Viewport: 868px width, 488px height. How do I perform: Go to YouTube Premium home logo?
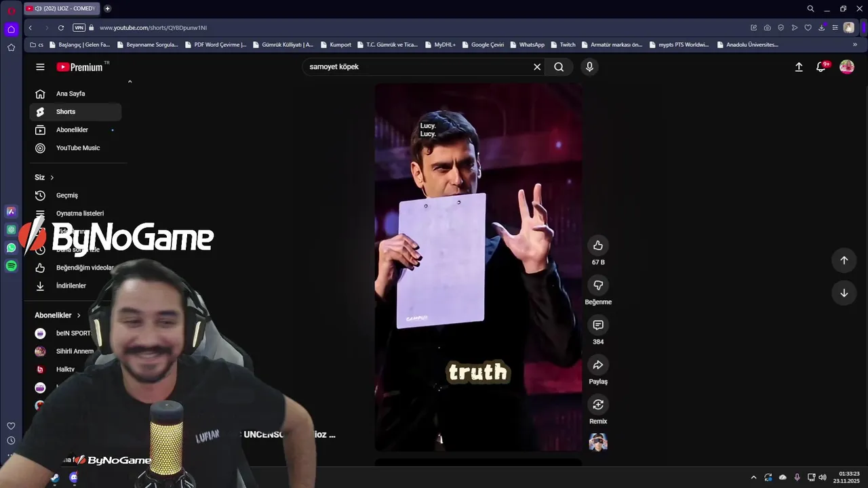click(x=79, y=67)
